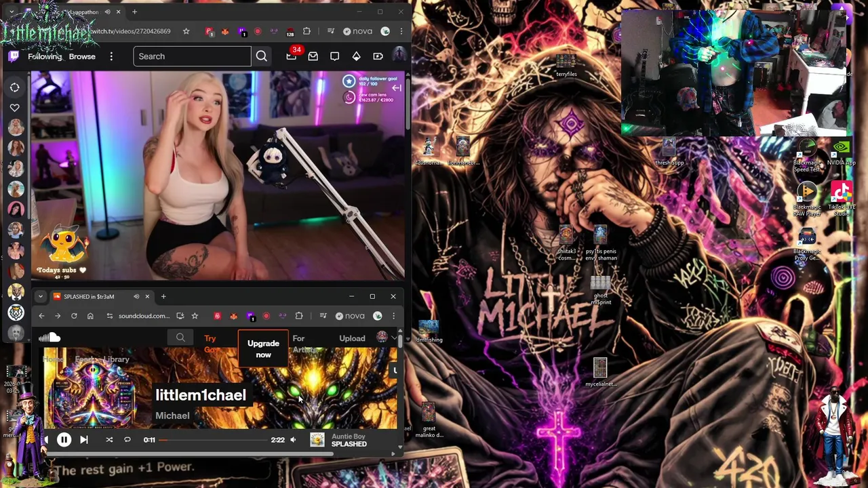Screen dimensions: 868x488
Task: Click the soundcloud.com address bar
Action: [x=144, y=316]
